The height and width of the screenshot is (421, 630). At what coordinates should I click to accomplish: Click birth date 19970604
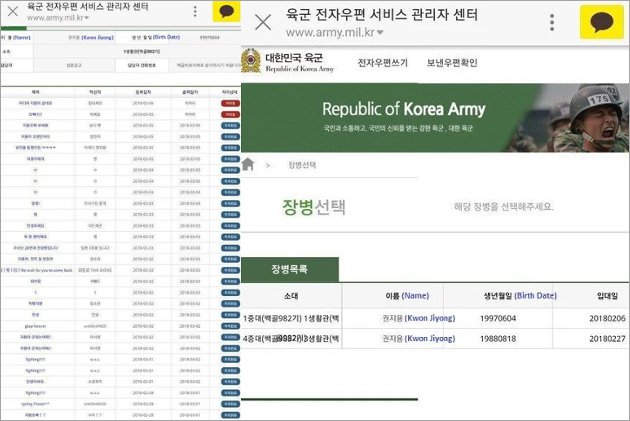pyautogui.click(x=498, y=319)
